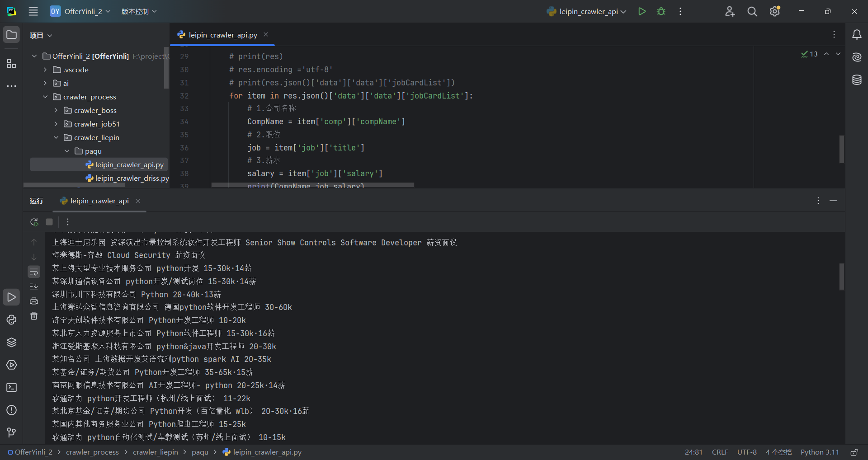
Task: Rerun leipin_crawler_api in Run panel
Action: point(34,222)
